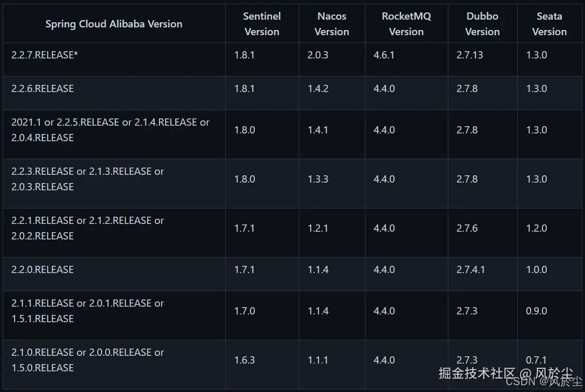Click Nacos version 1.4.2 cell
The width and height of the screenshot is (585, 392).
(x=318, y=88)
